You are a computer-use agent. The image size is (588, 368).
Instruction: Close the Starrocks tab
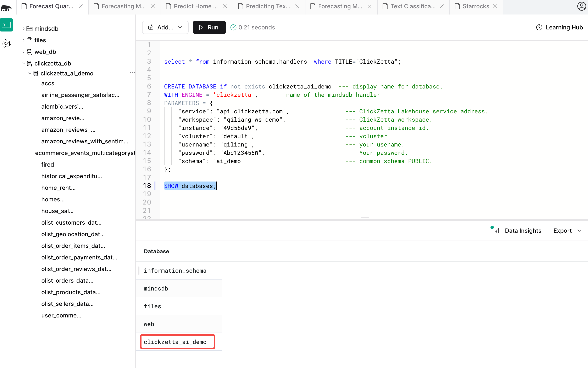click(x=495, y=6)
